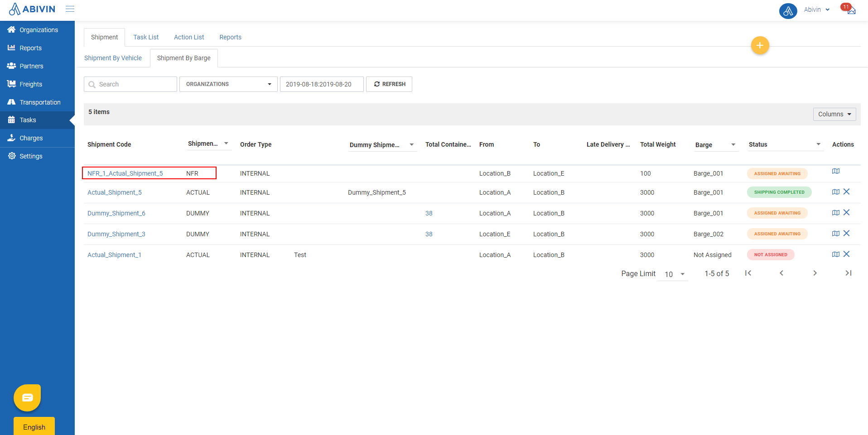Open the Barge column filter dropdown
The height and width of the screenshot is (435, 868).
(716, 145)
